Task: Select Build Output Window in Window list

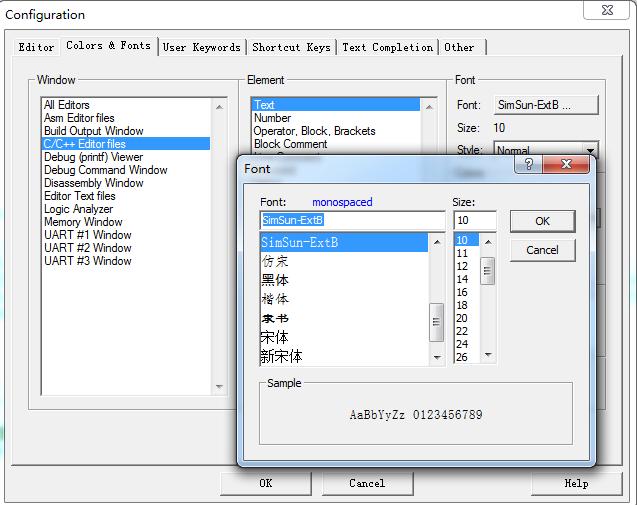Action: click(x=93, y=131)
